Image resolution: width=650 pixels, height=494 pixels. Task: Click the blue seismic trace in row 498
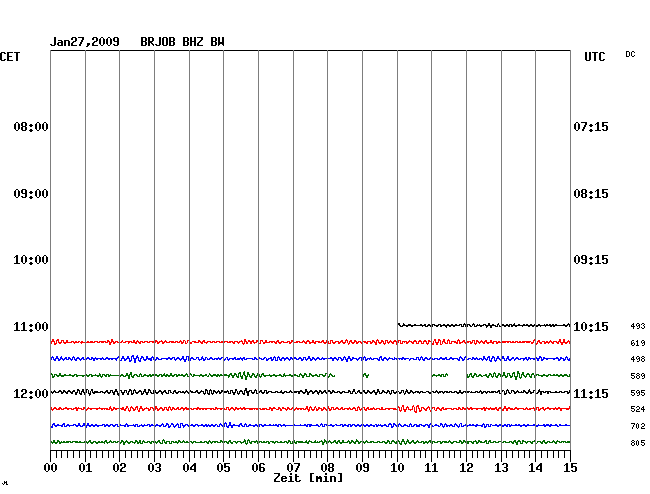(x=310, y=358)
